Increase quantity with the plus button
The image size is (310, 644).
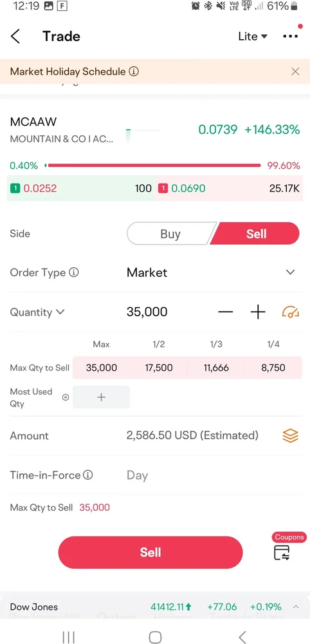point(258,312)
